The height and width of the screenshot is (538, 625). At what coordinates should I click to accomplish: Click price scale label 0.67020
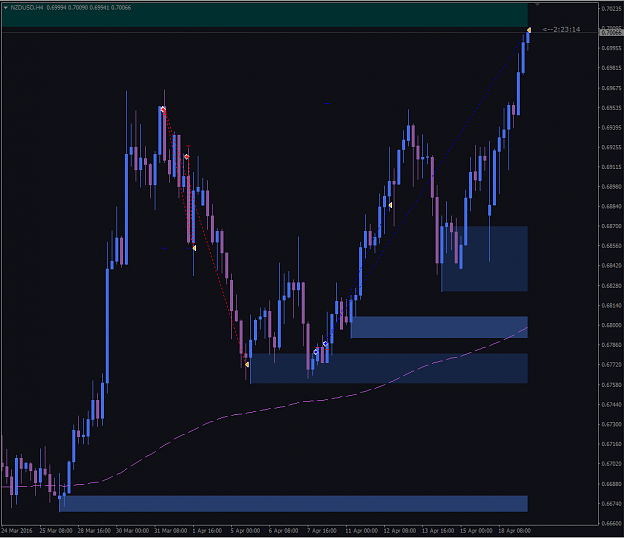[611, 464]
